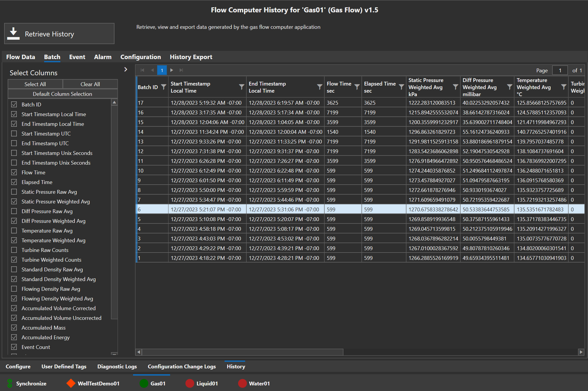Open the Temperature Weighted Avg filter dropdown
Viewport: 588px width, 391px height.
[564, 87]
